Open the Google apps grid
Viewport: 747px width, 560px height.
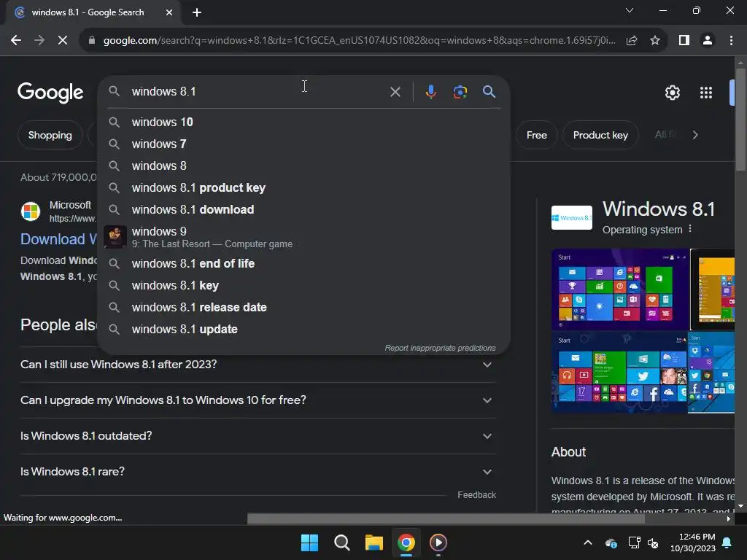(x=706, y=93)
